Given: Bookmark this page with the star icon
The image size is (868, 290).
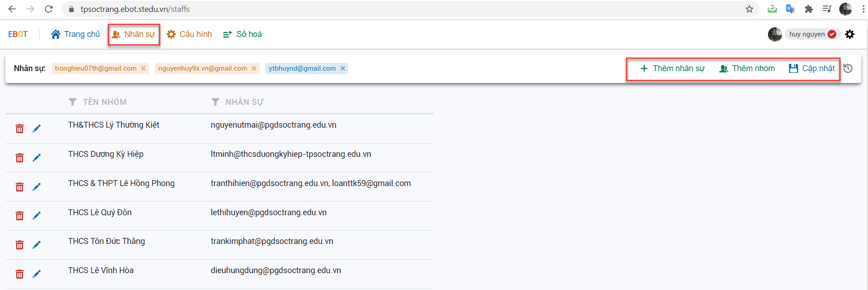Looking at the screenshot, I should coord(749,9).
